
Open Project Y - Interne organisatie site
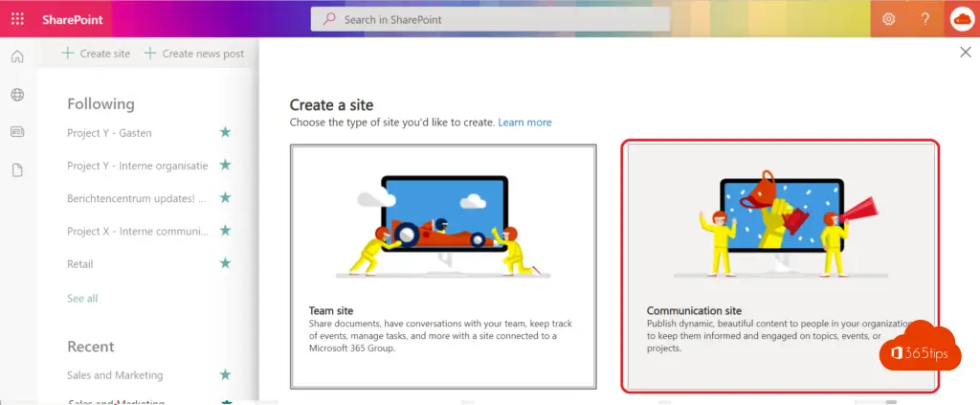tap(138, 166)
